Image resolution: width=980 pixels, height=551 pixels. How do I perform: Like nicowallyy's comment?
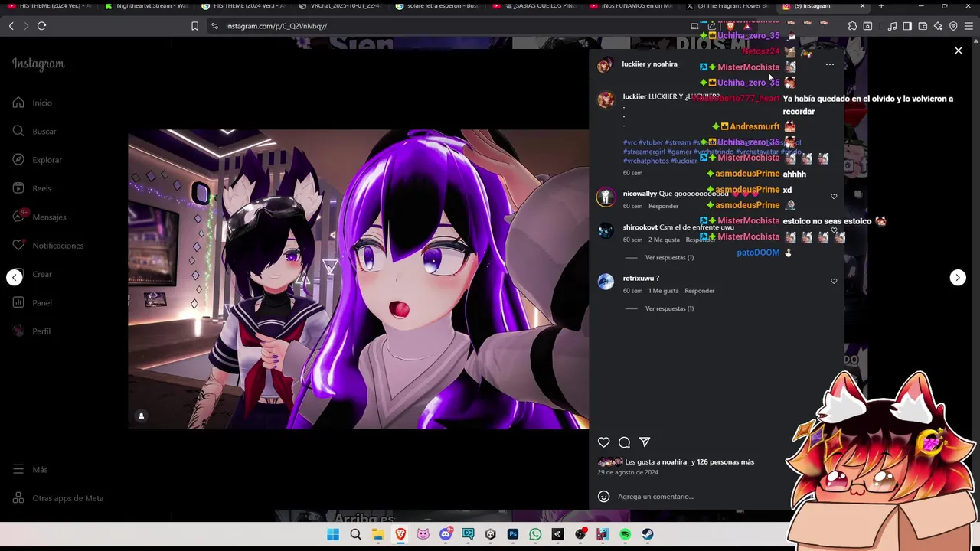[x=834, y=197]
